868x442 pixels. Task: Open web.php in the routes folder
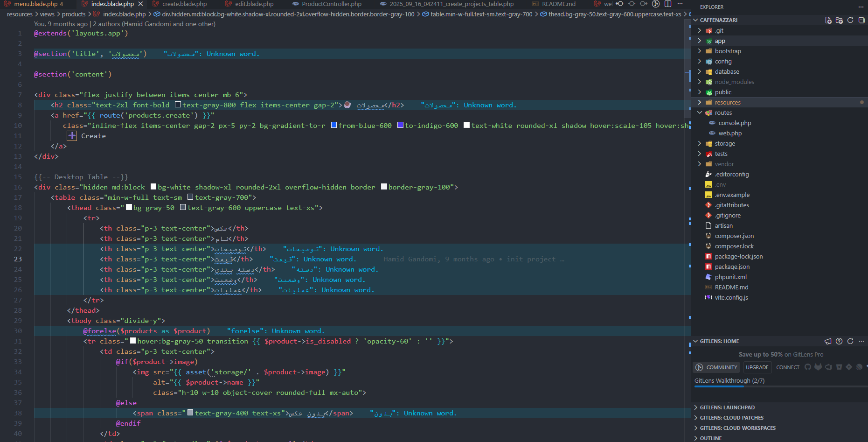[x=730, y=133]
